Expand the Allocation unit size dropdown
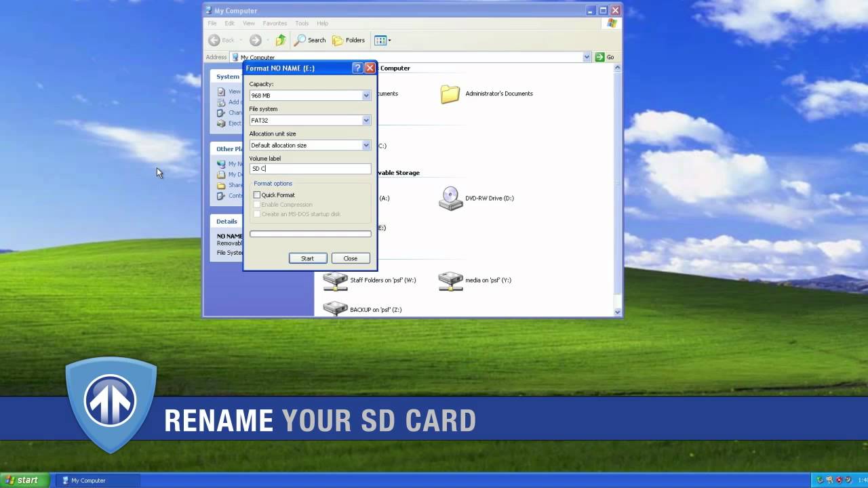868x488 pixels. click(x=366, y=145)
